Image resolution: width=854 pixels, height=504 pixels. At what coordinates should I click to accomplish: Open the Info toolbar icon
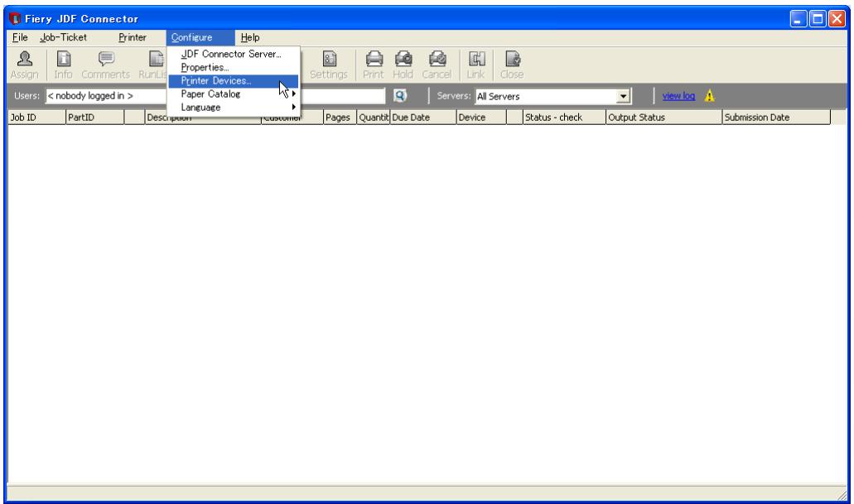[x=63, y=65]
